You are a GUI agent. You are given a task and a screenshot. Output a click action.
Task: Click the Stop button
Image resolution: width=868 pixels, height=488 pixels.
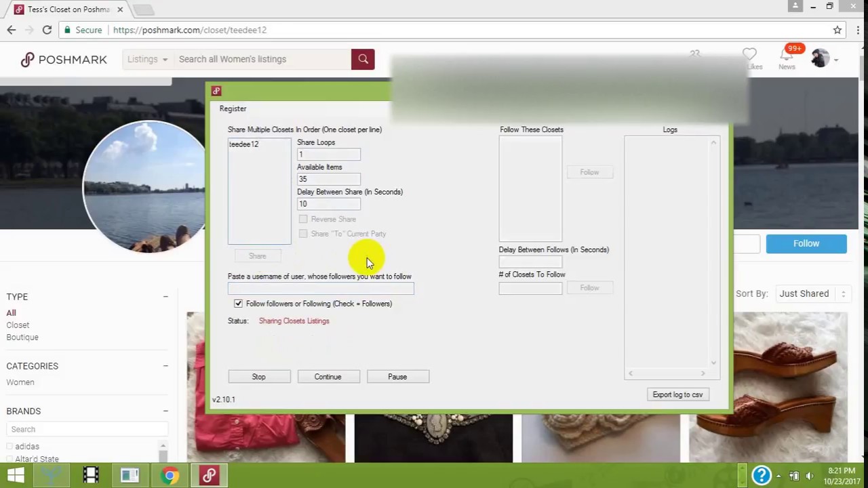coord(259,377)
